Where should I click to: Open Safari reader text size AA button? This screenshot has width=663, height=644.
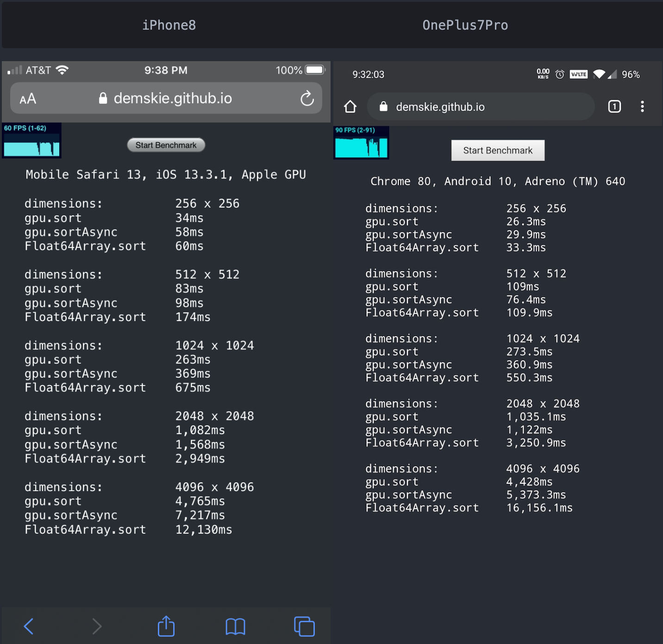coord(28,99)
